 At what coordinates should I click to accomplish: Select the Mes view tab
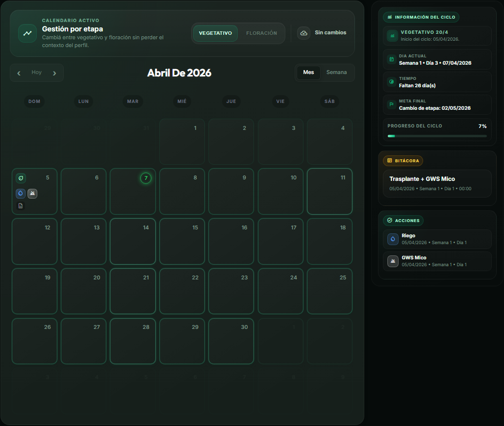pos(308,72)
